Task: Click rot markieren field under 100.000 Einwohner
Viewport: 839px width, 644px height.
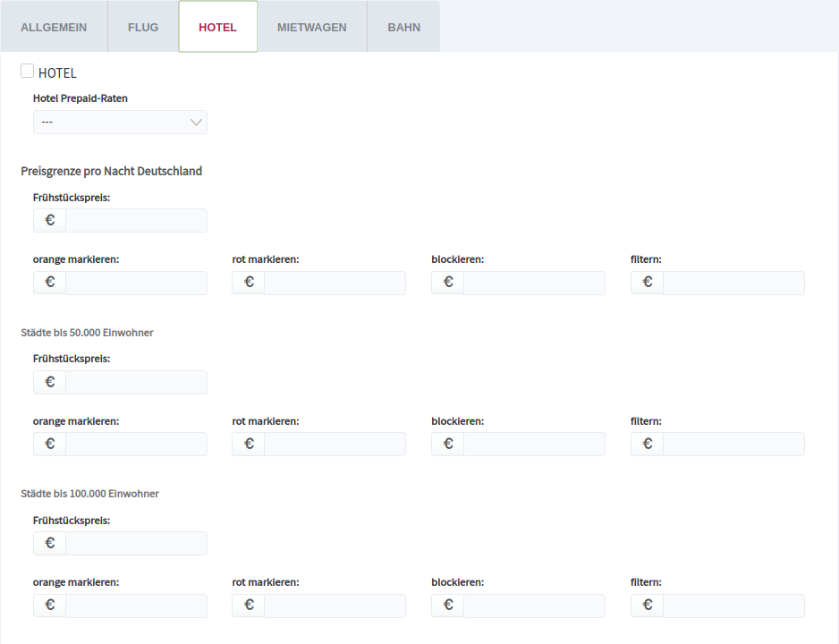Action: 335,606
